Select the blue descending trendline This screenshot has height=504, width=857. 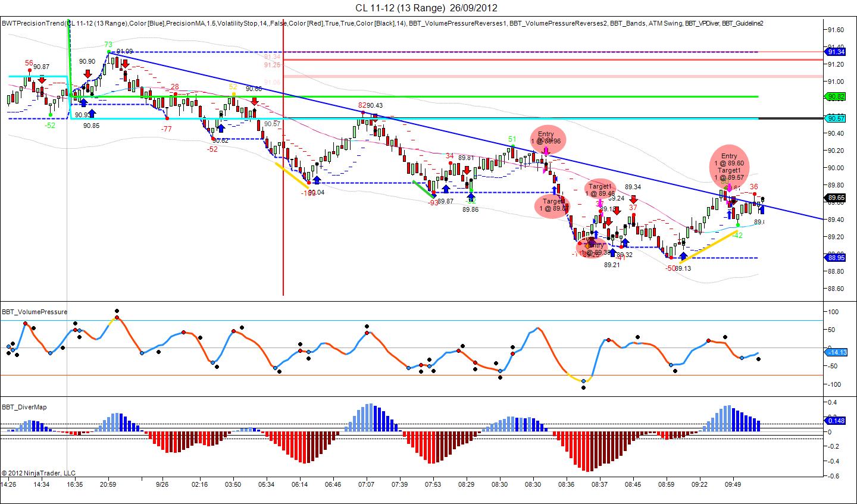point(467,136)
